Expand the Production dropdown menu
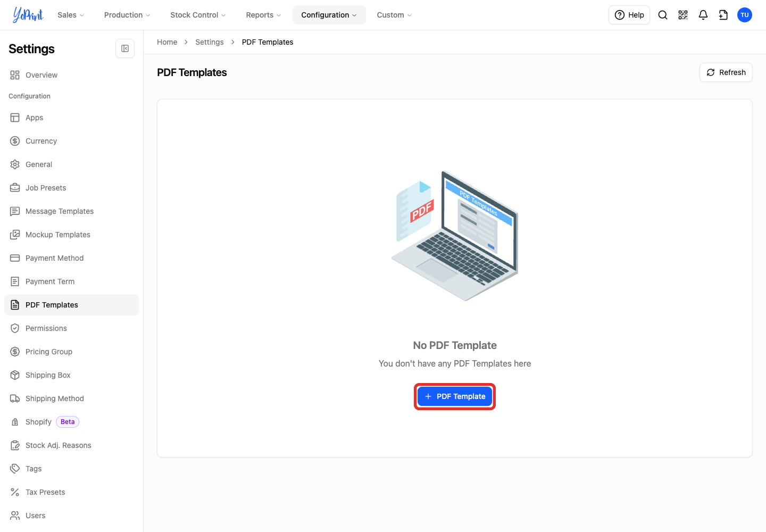The width and height of the screenshot is (766, 532). 127,15
